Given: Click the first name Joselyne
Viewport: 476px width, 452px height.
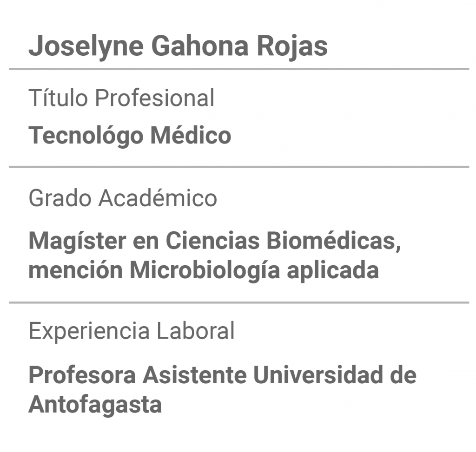Looking at the screenshot, I should (x=86, y=46).
